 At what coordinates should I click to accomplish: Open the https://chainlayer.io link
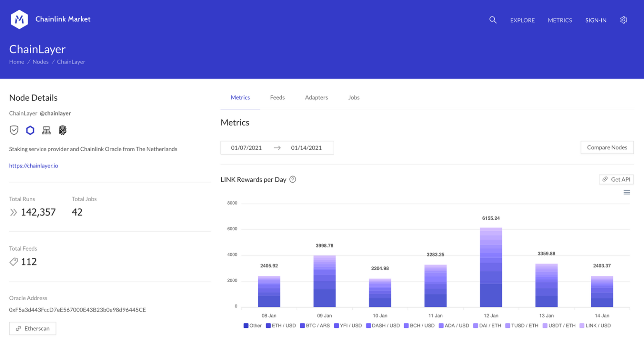(x=34, y=165)
